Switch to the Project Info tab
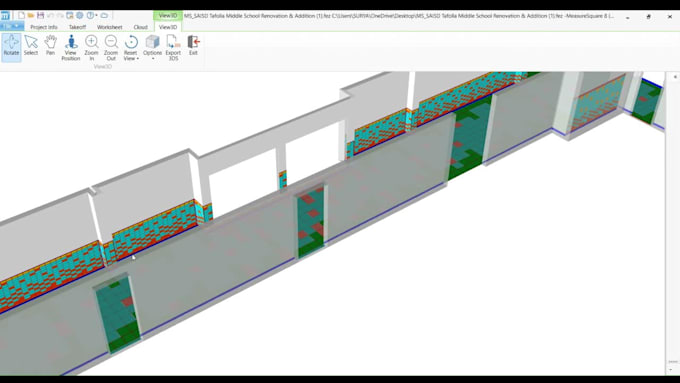680x383 pixels. pos(44,27)
